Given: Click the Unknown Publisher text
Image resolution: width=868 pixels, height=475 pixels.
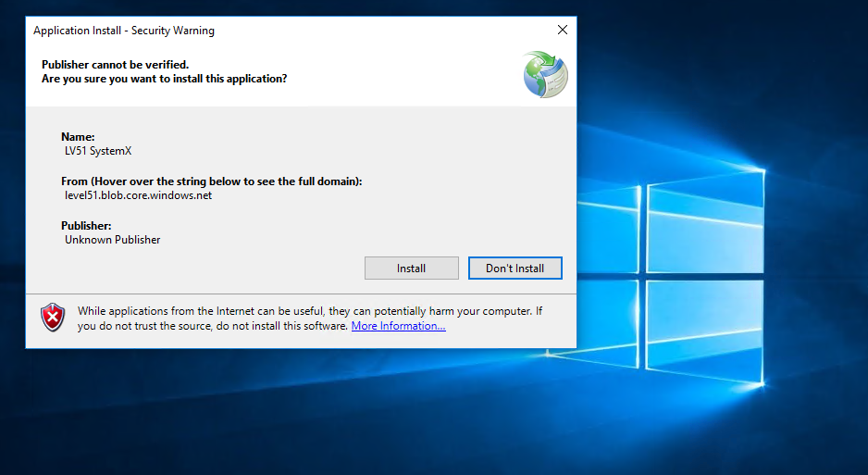Looking at the screenshot, I should pos(112,240).
